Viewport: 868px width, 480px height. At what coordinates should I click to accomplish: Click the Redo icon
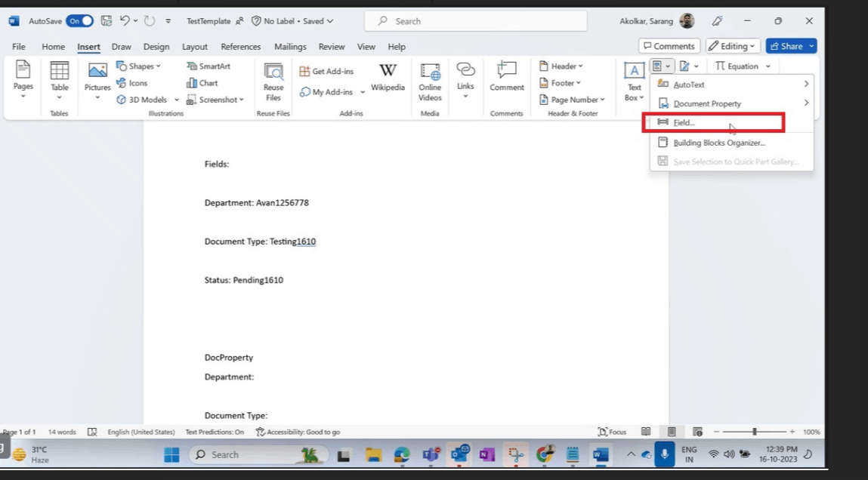click(150, 21)
